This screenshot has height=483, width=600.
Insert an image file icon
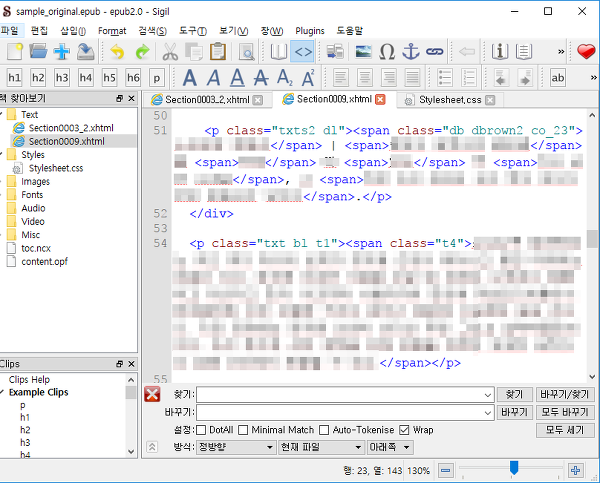[363, 52]
